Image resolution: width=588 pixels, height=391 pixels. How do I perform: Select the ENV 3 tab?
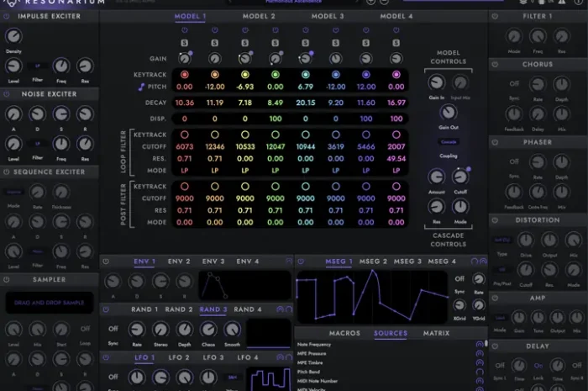213,262
